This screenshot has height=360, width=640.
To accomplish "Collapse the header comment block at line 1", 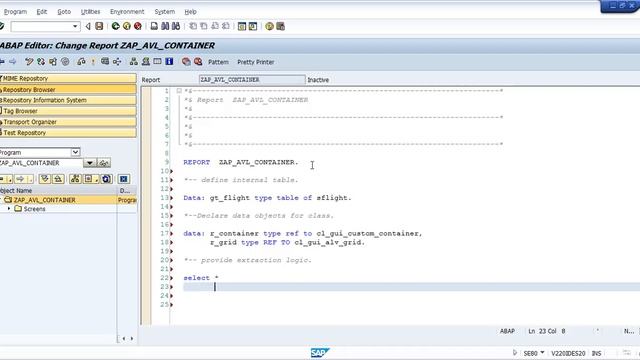I will pos(179,91).
